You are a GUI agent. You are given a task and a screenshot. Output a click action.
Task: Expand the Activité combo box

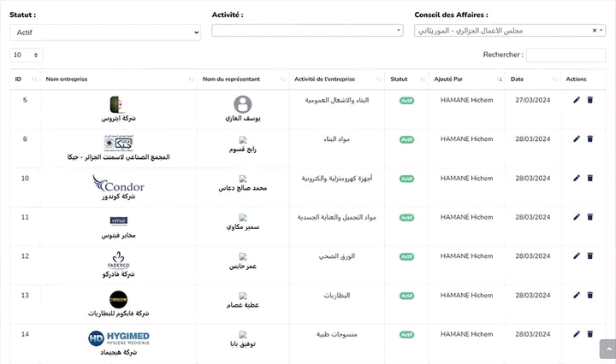(306, 30)
